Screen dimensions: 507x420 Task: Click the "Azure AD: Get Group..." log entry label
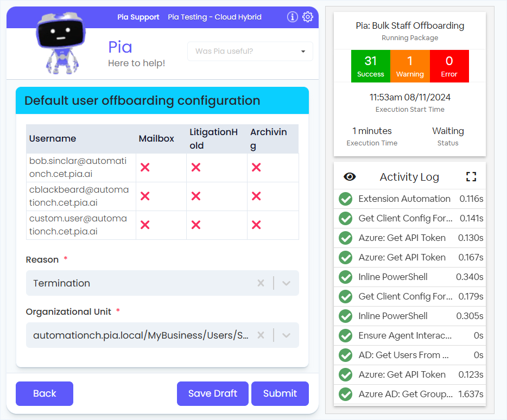[x=405, y=394]
